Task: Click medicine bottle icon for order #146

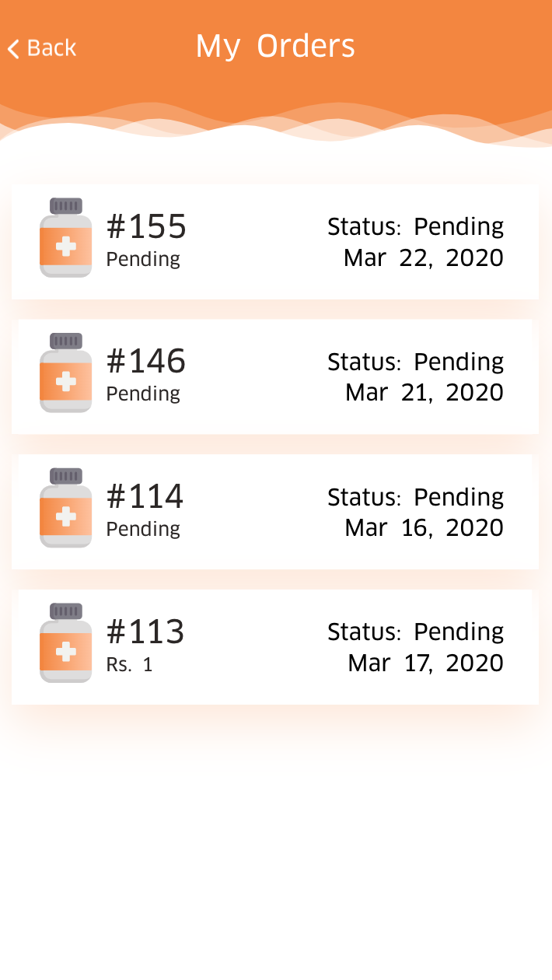Action: click(x=66, y=373)
